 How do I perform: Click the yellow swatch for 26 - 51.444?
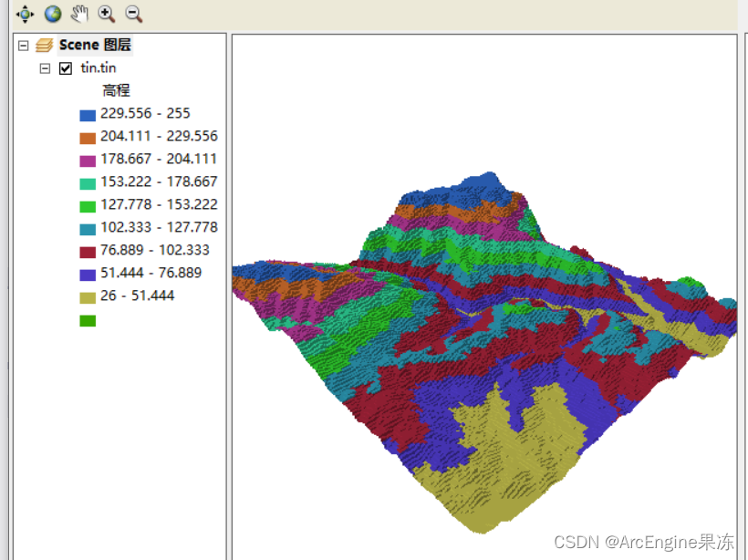tap(87, 296)
